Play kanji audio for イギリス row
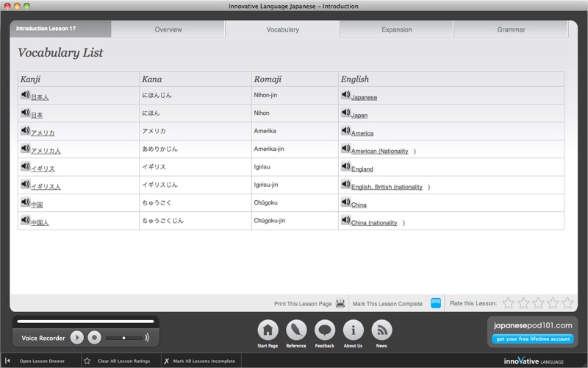 (25, 166)
